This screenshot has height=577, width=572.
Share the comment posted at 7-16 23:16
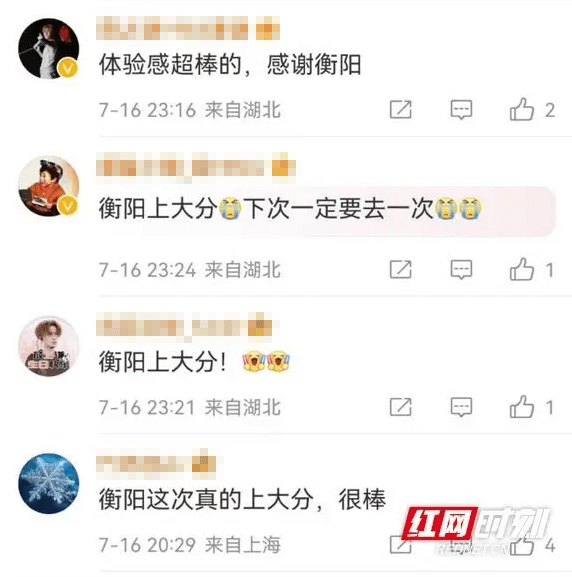click(400, 110)
